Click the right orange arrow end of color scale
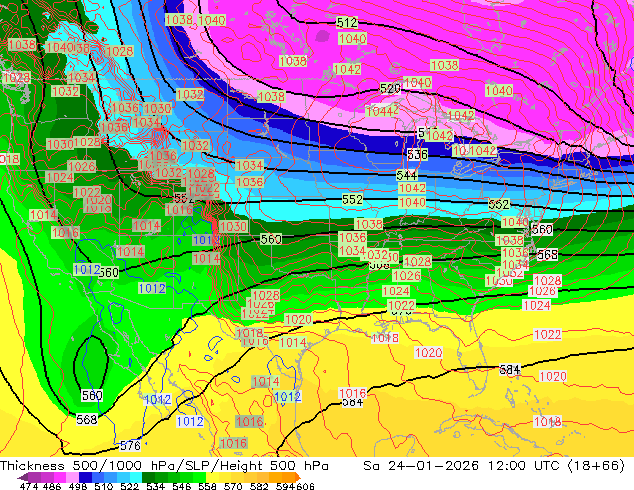The image size is (634, 490). (x=298, y=477)
